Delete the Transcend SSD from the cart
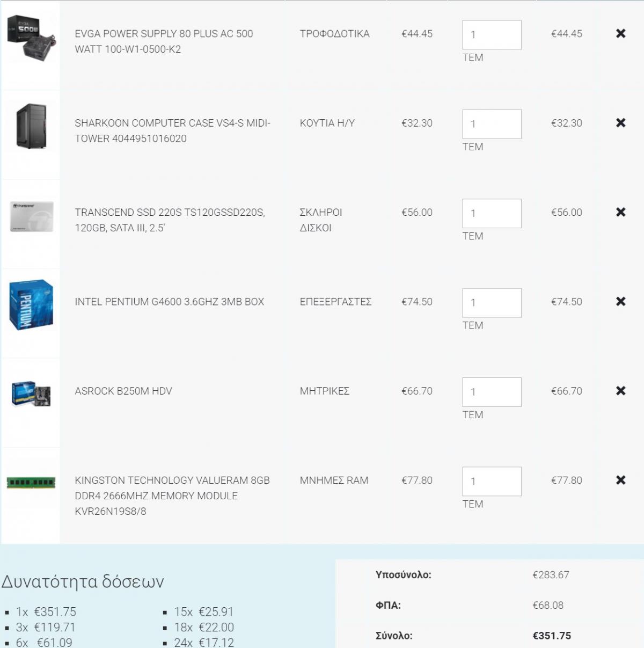The image size is (644, 648). pos(621,212)
